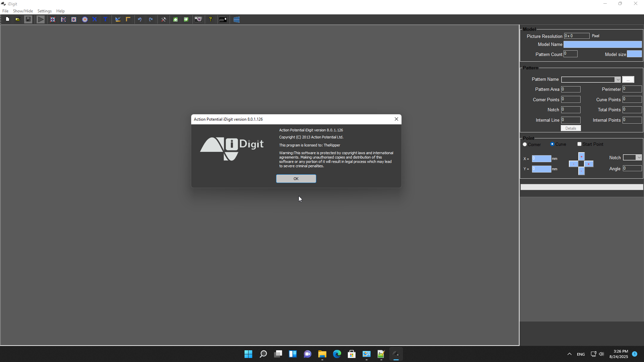This screenshot has width=644, height=362.
Task: Select the Curve radio button
Action: point(552,144)
